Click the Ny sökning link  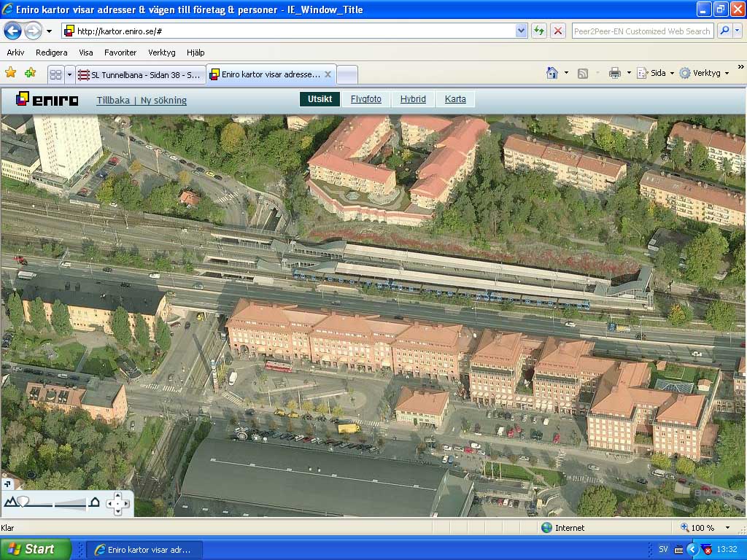[163, 101]
